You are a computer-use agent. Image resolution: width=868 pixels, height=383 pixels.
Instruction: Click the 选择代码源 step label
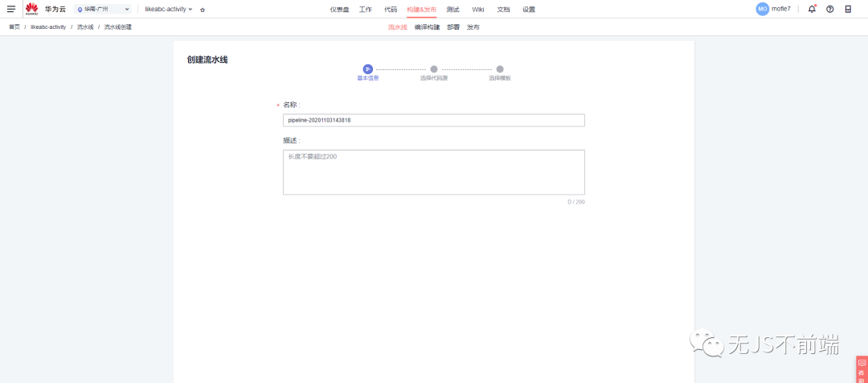coord(434,79)
